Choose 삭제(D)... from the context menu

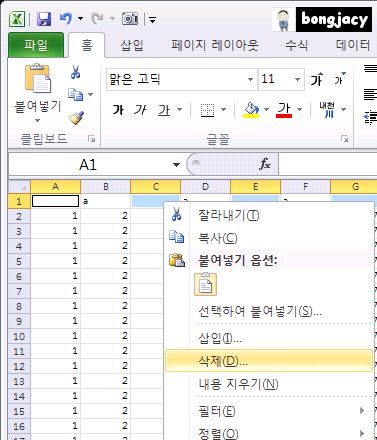(268, 360)
